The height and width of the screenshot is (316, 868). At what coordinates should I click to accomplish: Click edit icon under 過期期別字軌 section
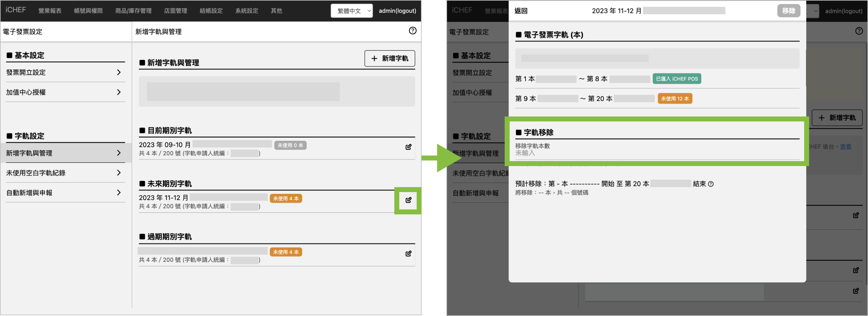[408, 253]
